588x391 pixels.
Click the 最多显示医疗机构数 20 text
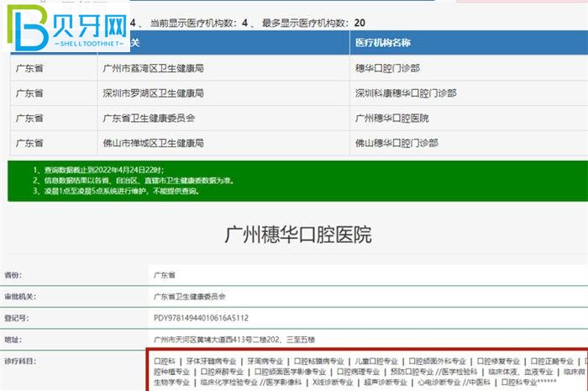(313, 24)
